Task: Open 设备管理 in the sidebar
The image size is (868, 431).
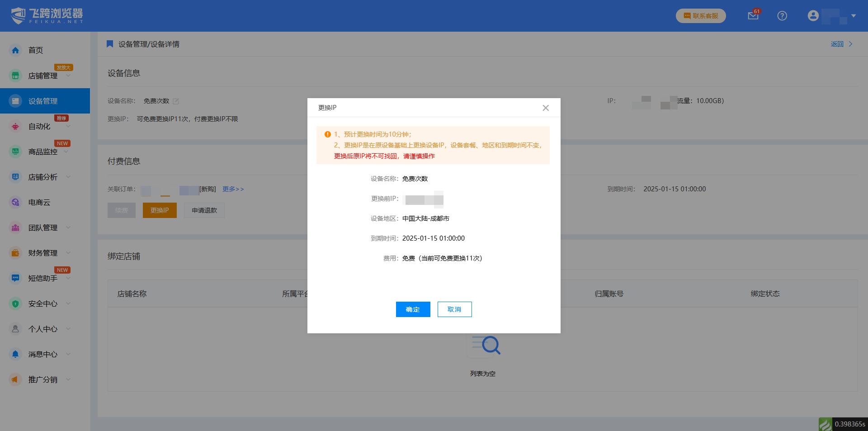Action: pos(43,101)
